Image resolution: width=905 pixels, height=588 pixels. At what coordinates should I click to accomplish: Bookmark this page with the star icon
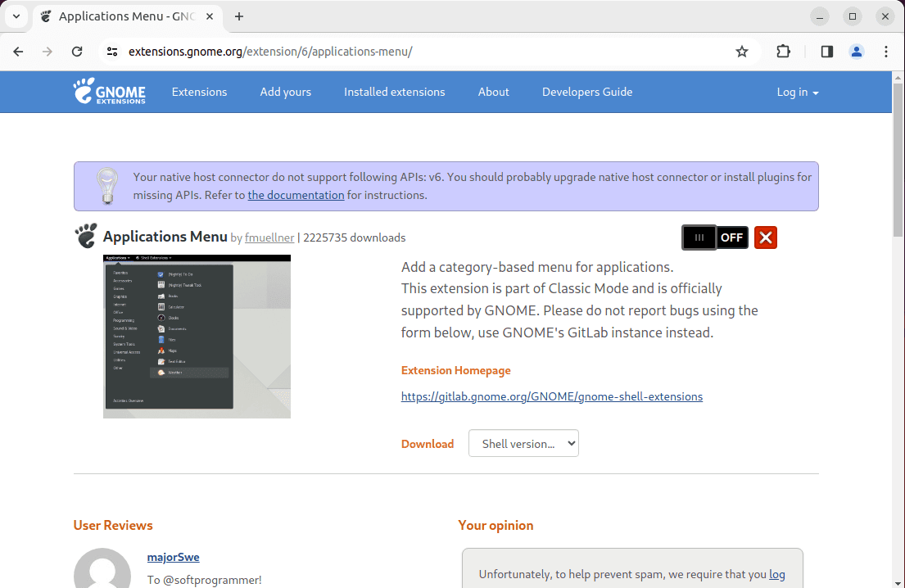[741, 51]
